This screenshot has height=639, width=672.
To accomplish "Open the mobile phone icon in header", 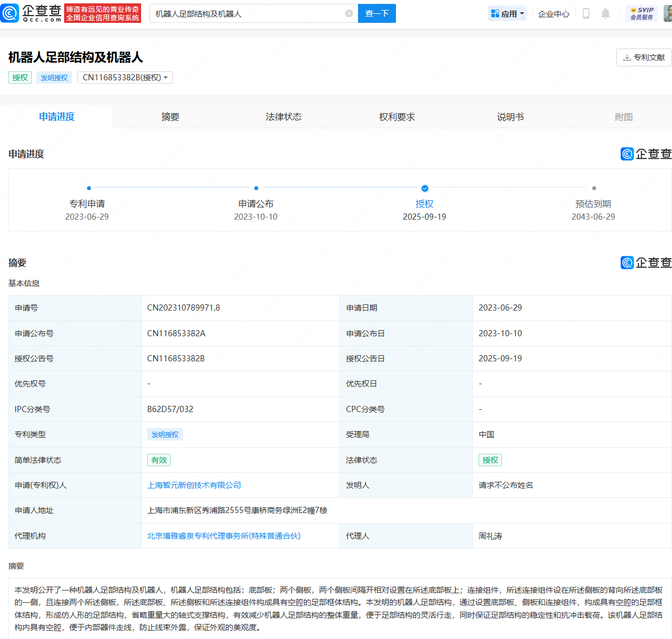I will 586,13.
